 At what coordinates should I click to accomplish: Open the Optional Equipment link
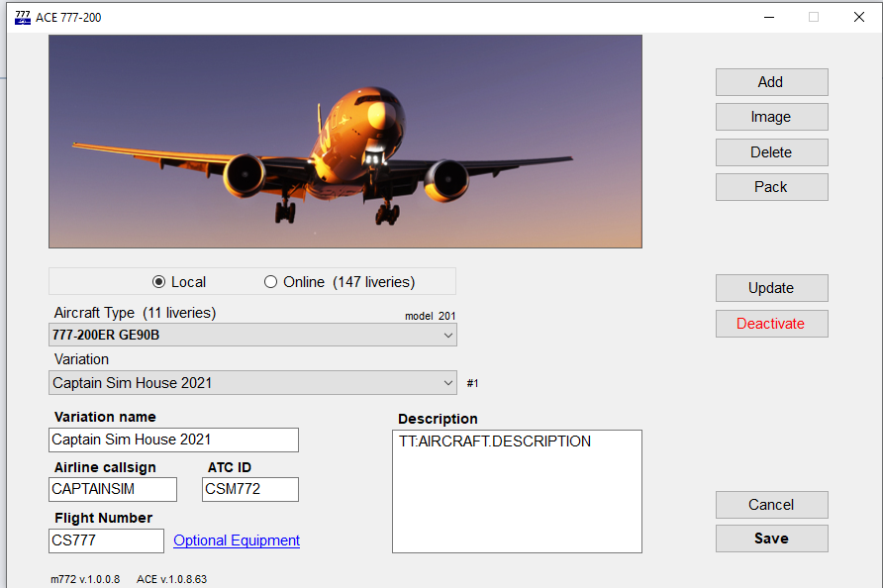pos(237,540)
